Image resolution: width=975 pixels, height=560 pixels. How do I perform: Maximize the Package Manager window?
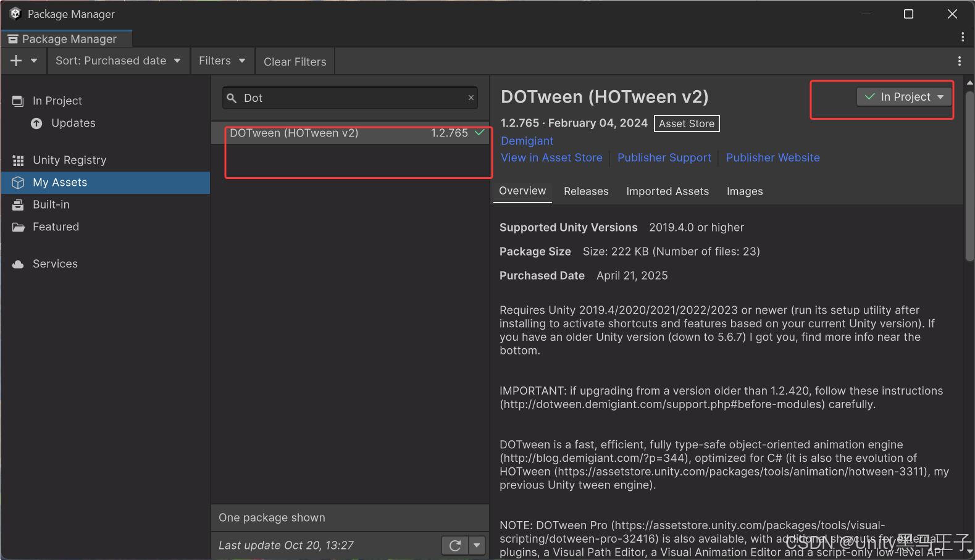[x=908, y=14]
